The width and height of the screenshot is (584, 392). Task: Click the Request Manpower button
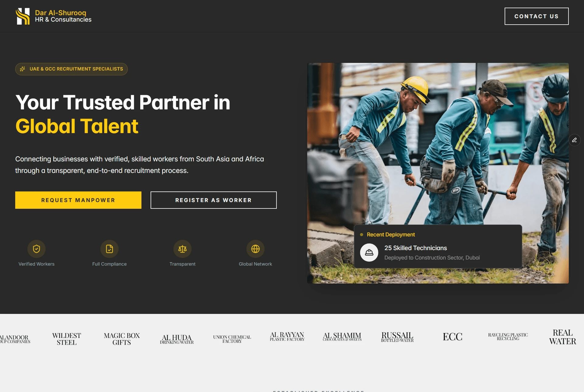tap(78, 200)
